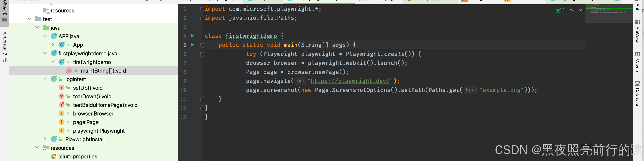The height and width of the screenshot is (161, 644).
Task: Select browser:Browser field
Action: (93, 114)
